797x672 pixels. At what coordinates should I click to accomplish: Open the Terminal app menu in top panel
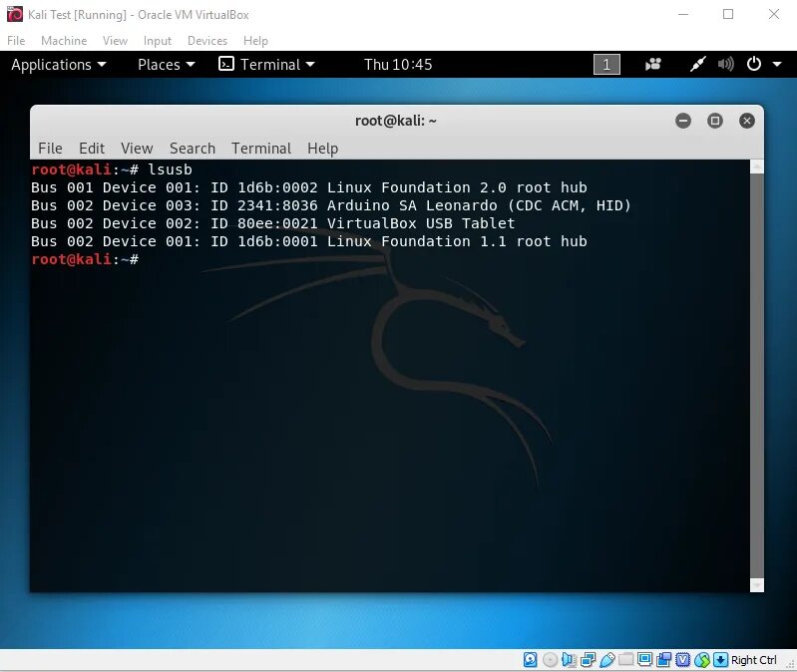click(x=266, y=65)
